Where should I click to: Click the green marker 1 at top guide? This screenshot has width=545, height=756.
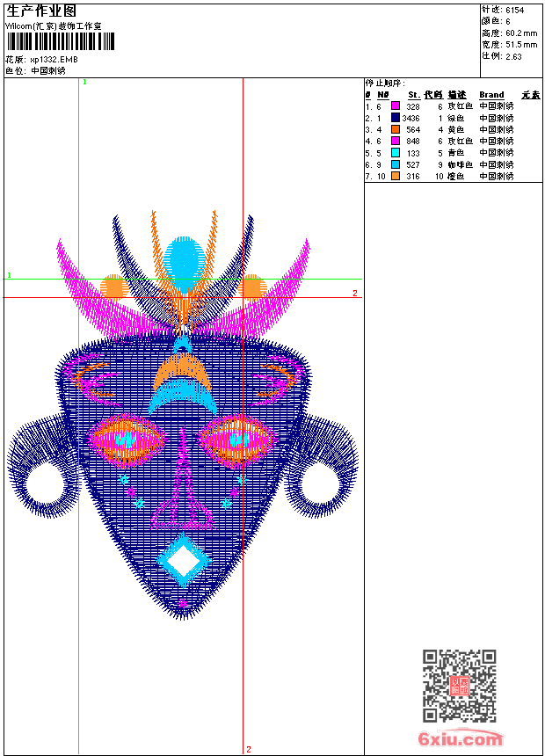(x=84, y=82)
